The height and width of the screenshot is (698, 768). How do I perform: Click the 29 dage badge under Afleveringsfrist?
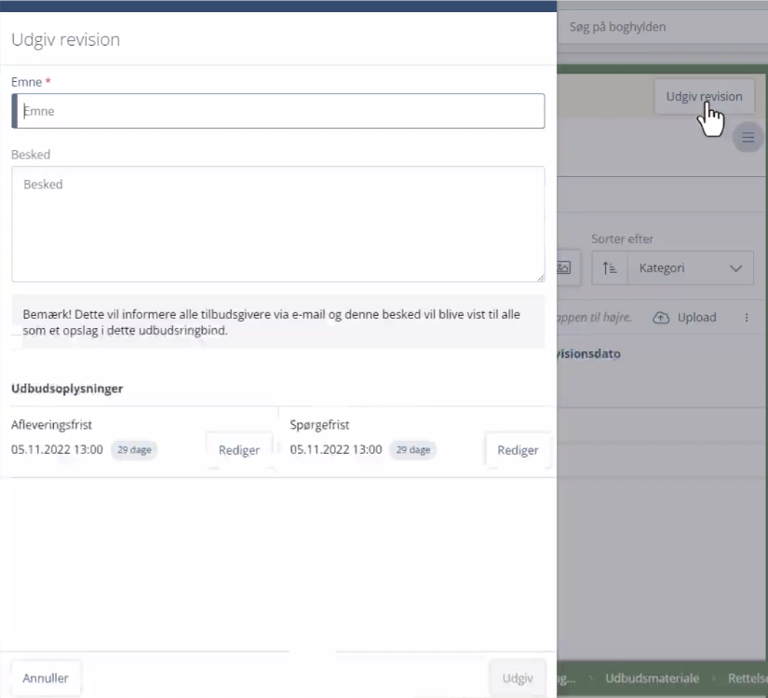click(133, 450)
